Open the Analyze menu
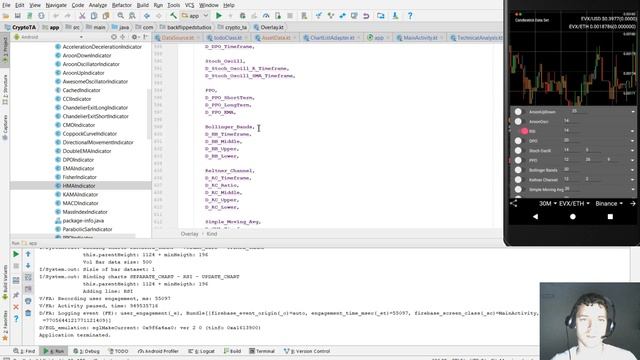Image resolution: width=640 pixels, height=360 pixels. [98, 5]
